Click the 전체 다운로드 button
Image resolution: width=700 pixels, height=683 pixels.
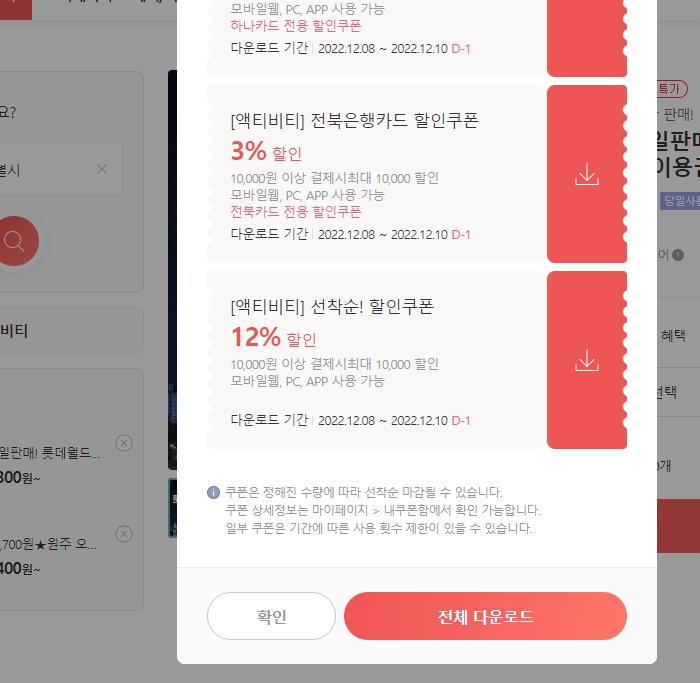point(485,616)
